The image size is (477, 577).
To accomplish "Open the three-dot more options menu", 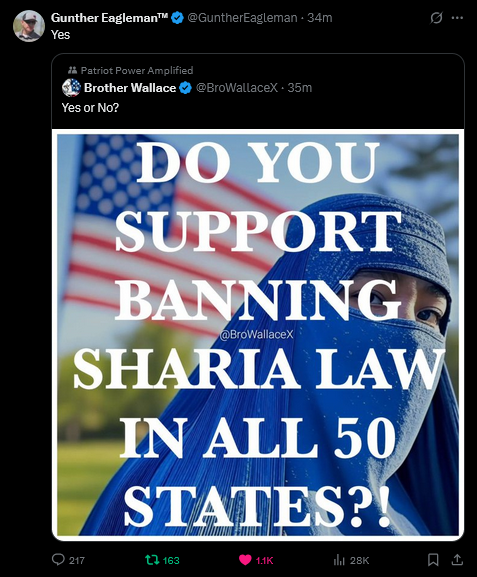I will [x=457, y=18].
